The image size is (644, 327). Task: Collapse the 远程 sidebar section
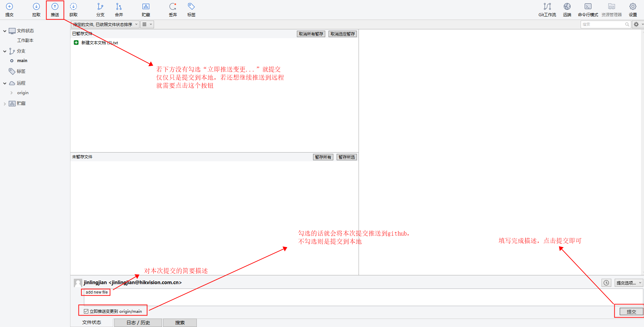[x=5, y=83]
